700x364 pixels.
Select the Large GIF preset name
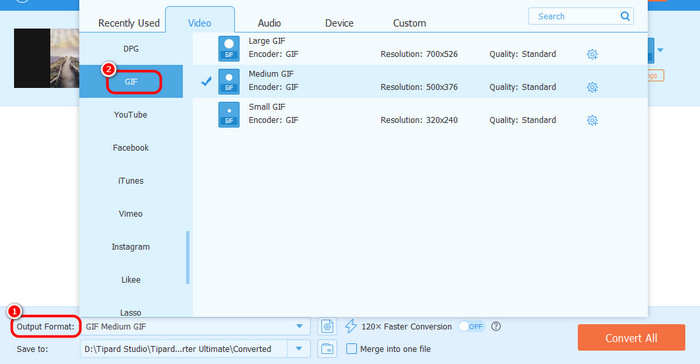point(267,41)
